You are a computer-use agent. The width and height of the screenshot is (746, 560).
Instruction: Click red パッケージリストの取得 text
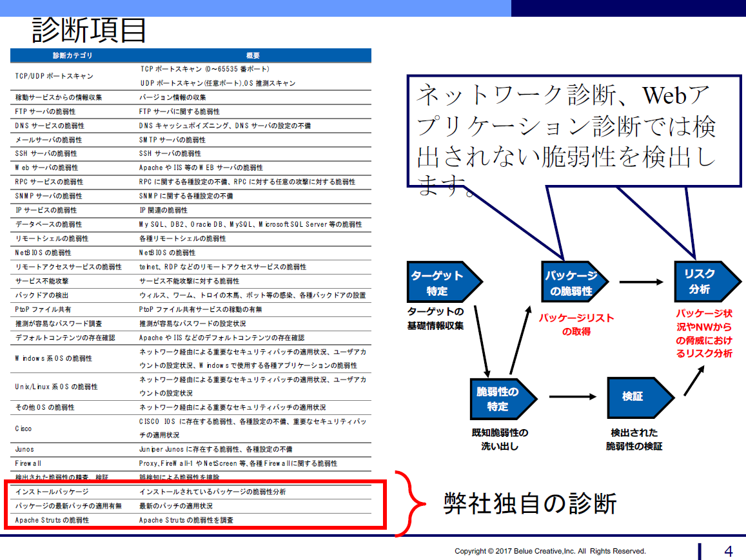pyautogui.click(x=576, y=325)
